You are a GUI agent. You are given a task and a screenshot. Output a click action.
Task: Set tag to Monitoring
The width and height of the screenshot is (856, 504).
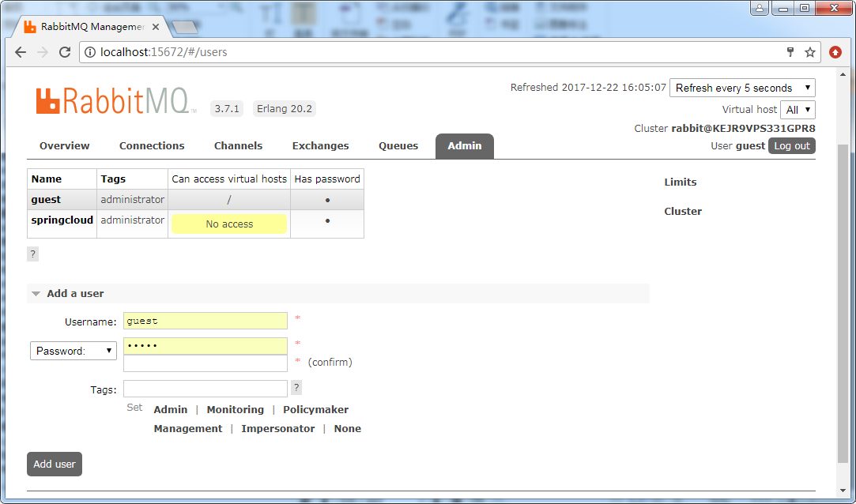pos(236,410)
